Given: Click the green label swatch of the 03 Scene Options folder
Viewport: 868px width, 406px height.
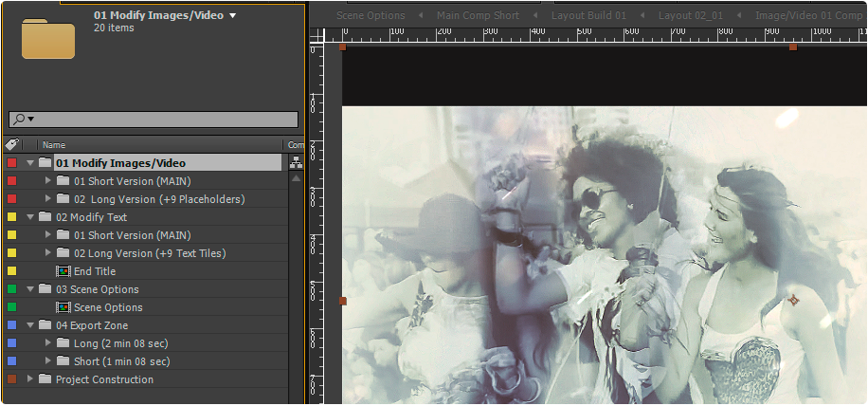Looking at the screenshot, I should pyautogui.click(x=12, y=289).
